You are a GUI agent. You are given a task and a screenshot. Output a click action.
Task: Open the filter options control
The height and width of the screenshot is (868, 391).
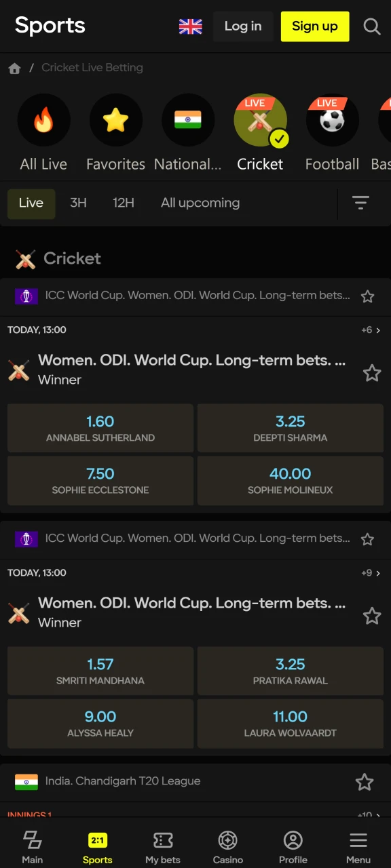[360, 203]
